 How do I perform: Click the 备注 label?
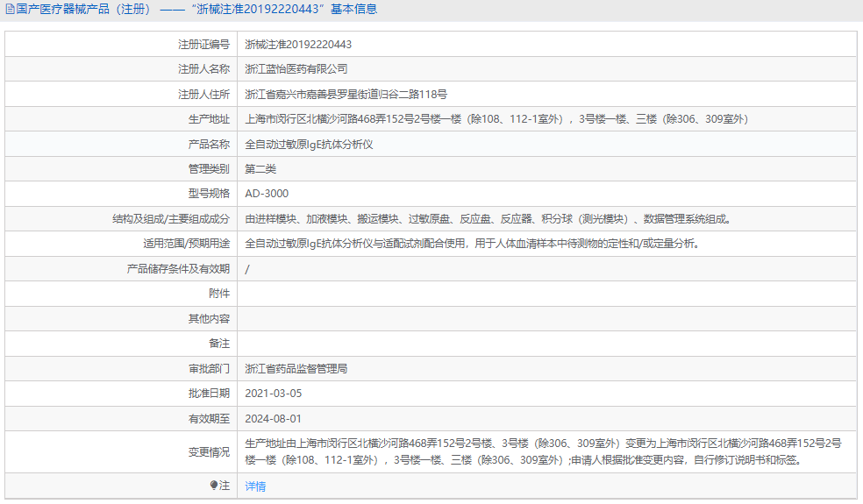pyautogui.click(x=219, y=344)
